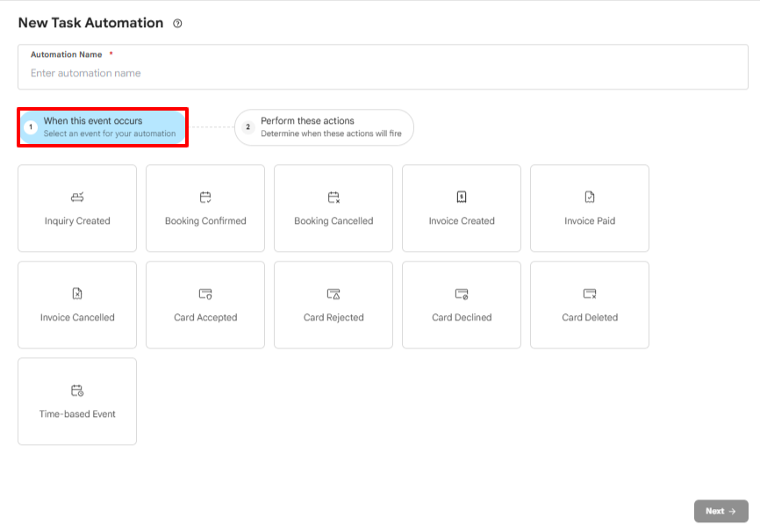
Task: Click the Inquiry Created icon
Action: pos(77,197)
